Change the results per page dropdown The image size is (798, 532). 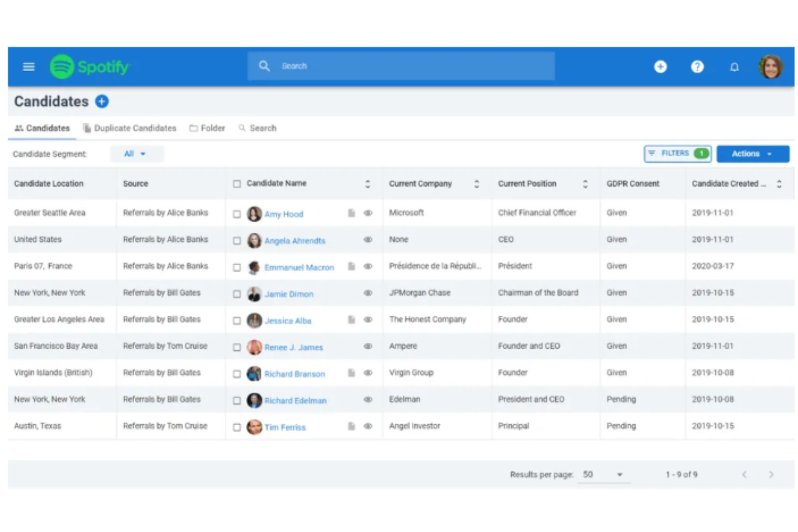pos(603,475)
